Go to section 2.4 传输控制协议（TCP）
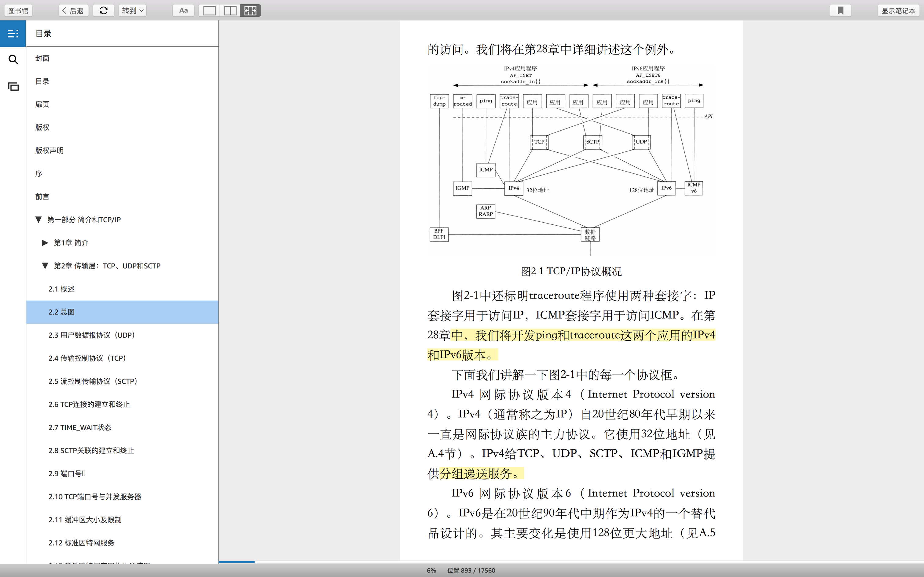 (x=87, y=358)
